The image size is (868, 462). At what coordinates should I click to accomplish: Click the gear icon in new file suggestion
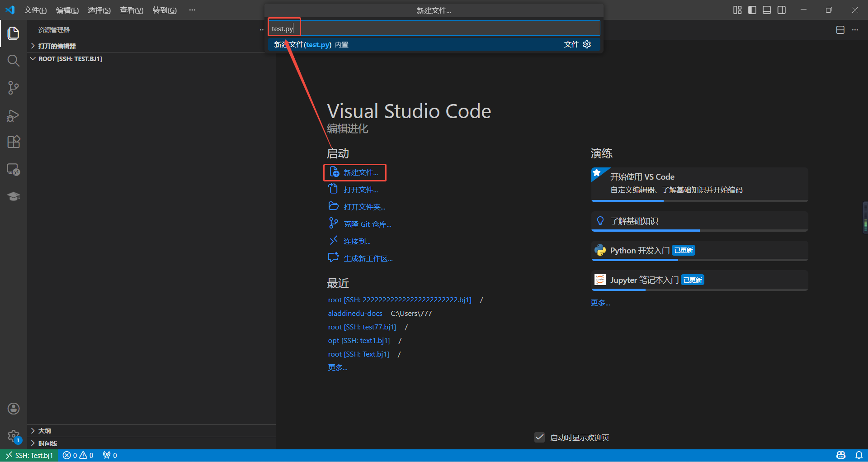(x=587, y=44)
